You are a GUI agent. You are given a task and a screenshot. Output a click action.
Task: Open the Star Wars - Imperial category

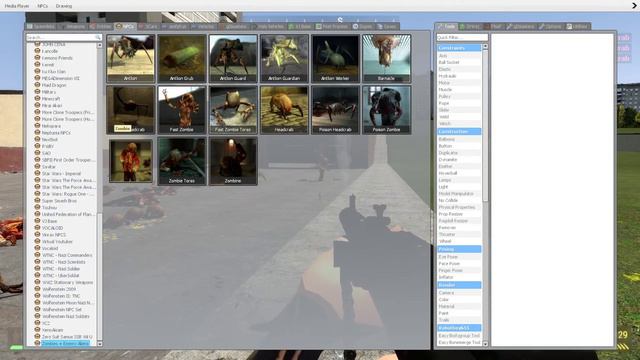click(x=62, y=173)
